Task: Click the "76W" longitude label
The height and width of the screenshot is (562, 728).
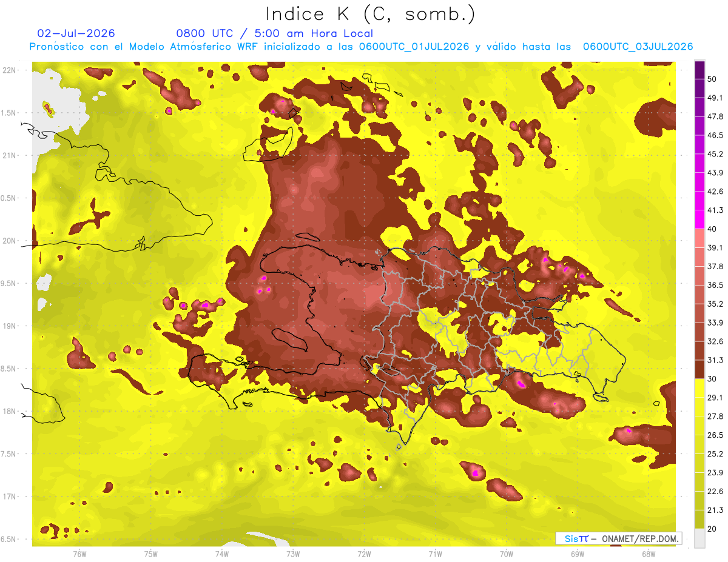Action: point(79,554)
